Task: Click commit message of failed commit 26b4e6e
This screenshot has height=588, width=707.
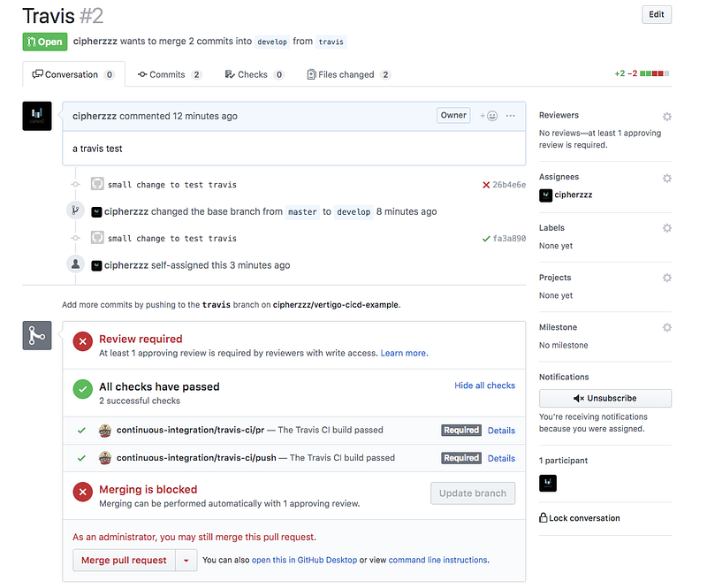Action: [171, 185]
